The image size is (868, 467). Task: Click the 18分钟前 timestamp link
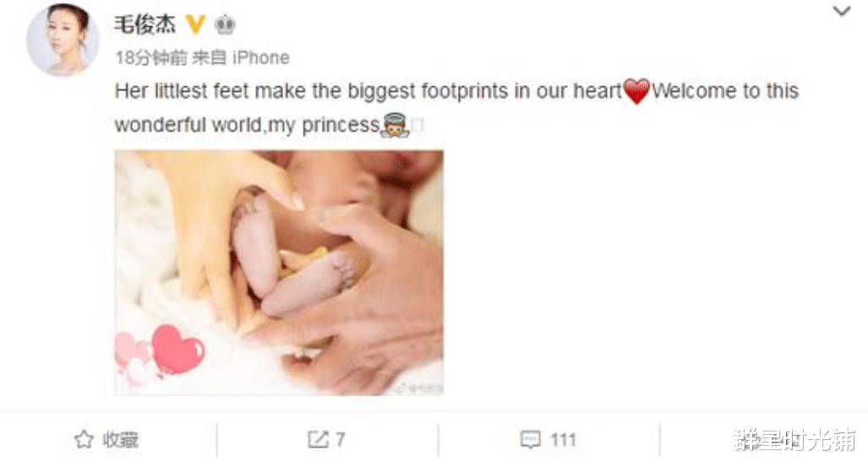coord(150,57)
